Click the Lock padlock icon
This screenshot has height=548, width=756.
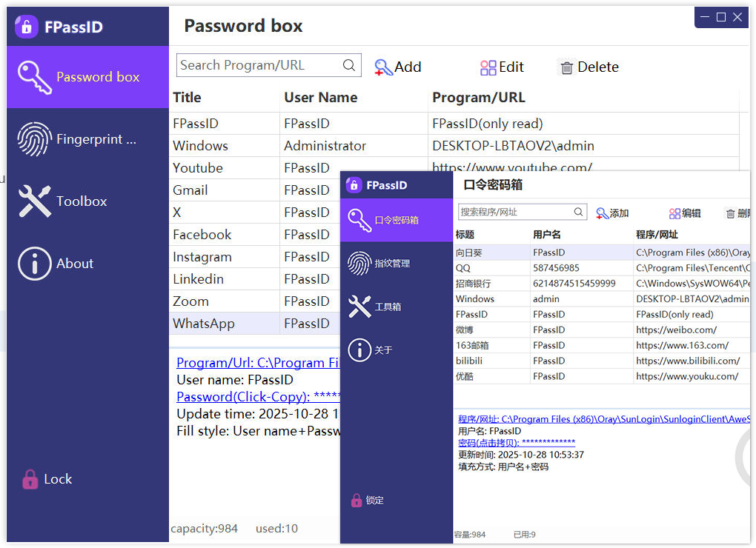(30, 479)
